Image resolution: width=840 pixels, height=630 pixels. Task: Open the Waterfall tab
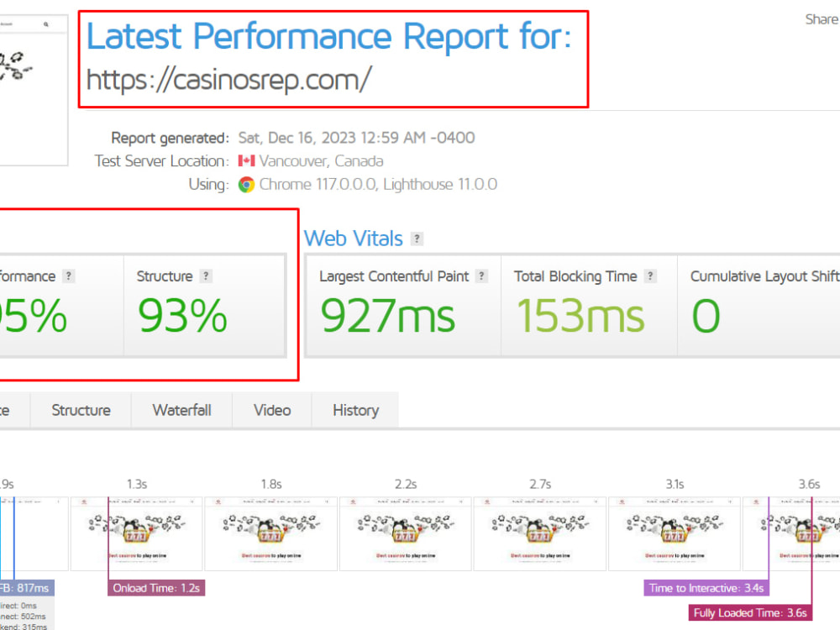pos(181,411)
